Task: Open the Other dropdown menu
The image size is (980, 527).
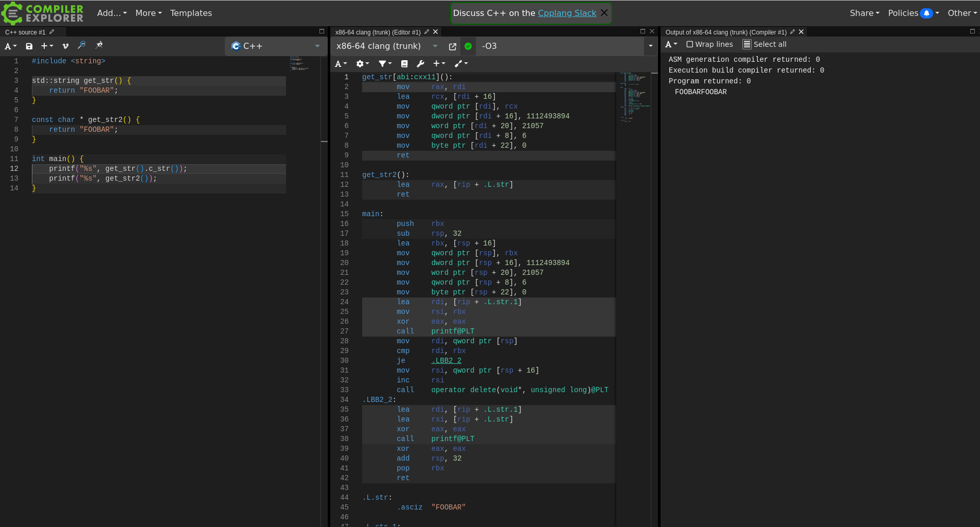Action: (962, 13)
